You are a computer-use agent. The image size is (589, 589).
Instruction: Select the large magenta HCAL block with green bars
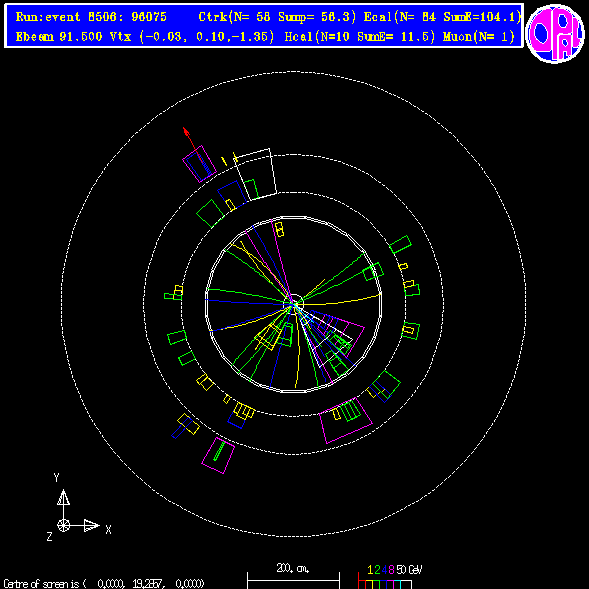click(346, 420)
